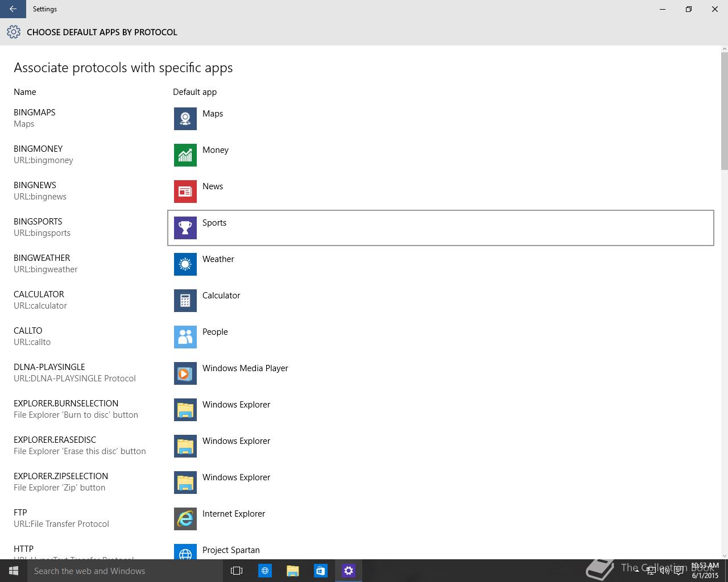Select the BINGMONEY protocol name
The height and width of the screenshot is (582, 728).
click(38, 149)
